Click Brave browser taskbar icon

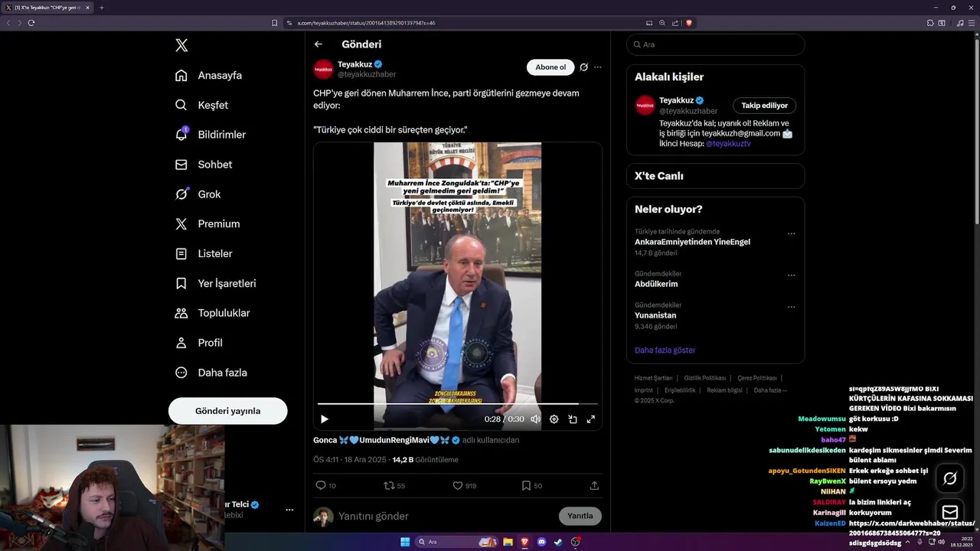coord(524,542)
